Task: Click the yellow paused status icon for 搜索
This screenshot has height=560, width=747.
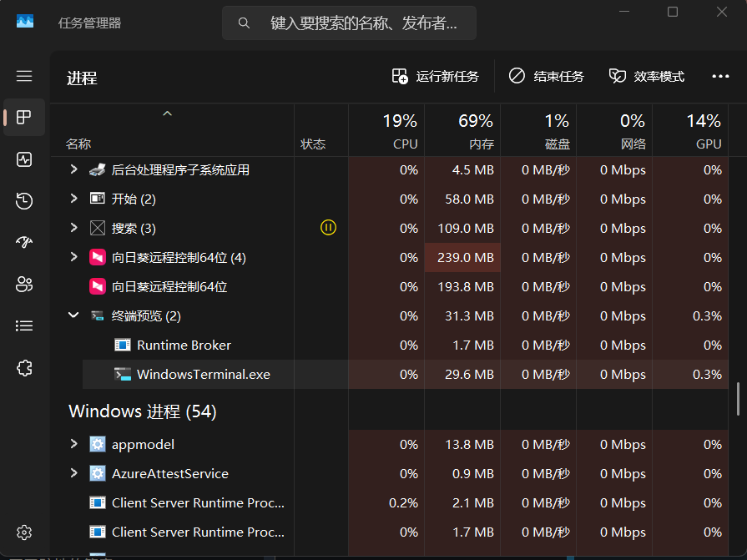Action: [x=328, y=228]
